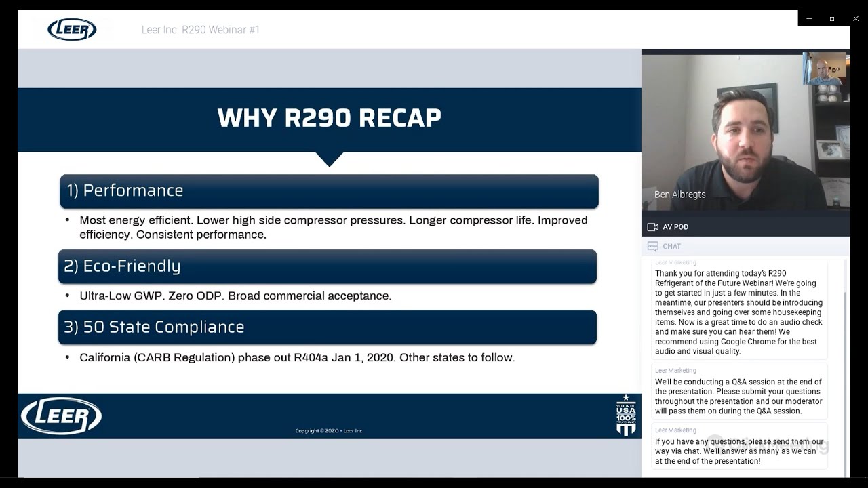
Task: Click the CHAT panel icon
Action: click(653, 246)
